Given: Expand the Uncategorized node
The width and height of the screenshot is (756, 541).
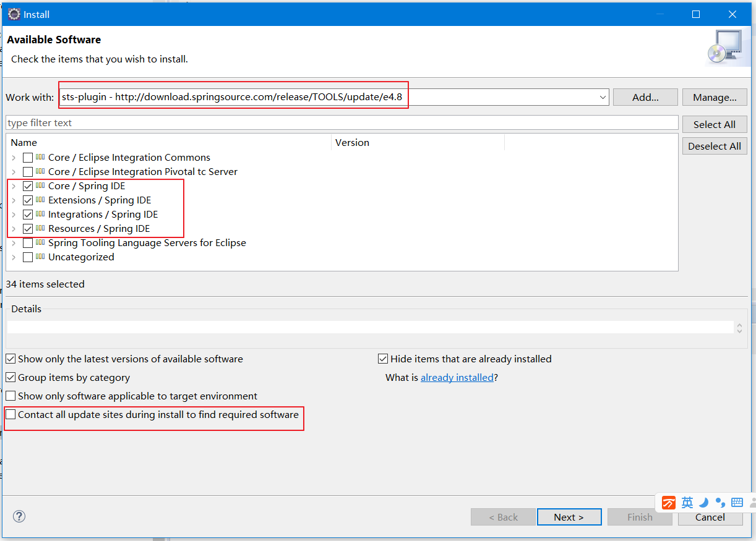Looking at the screenshot, I should (14, 257).
